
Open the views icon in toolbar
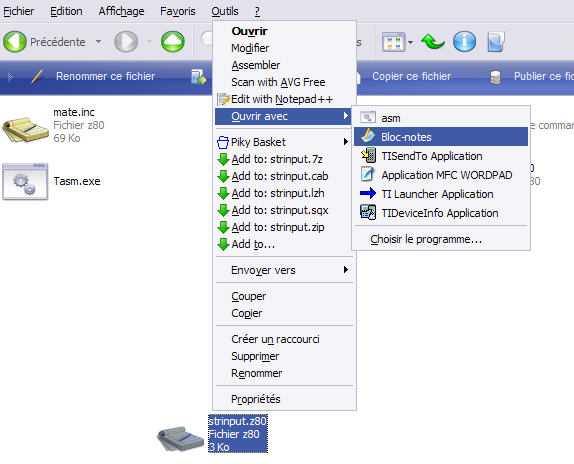[x=393, y=42]
